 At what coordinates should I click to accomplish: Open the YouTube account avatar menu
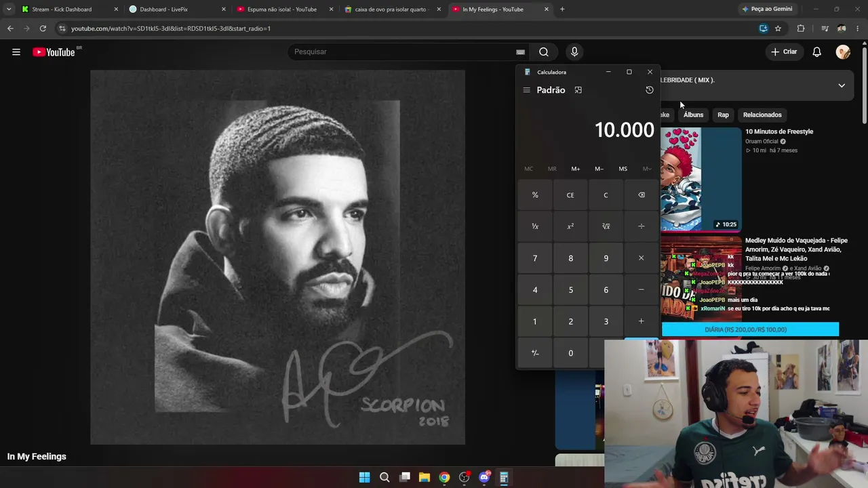843,52
